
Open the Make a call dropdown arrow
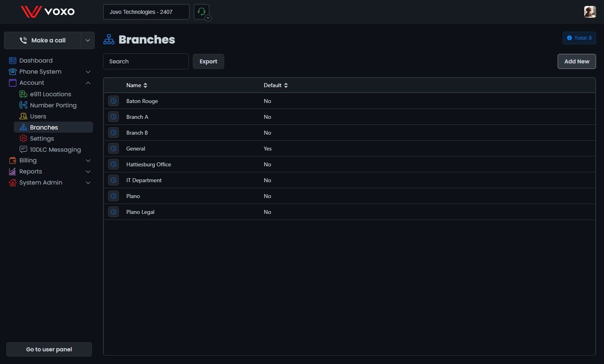tap(88, 40)
